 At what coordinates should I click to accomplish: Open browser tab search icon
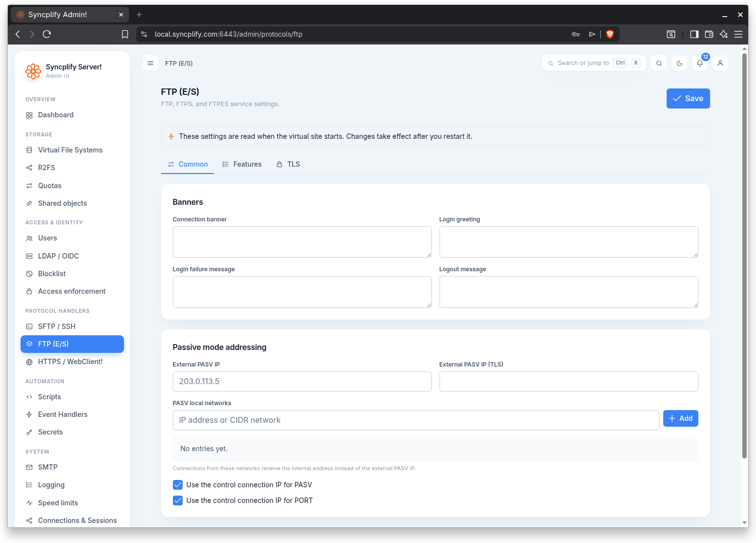pos(671,34)
